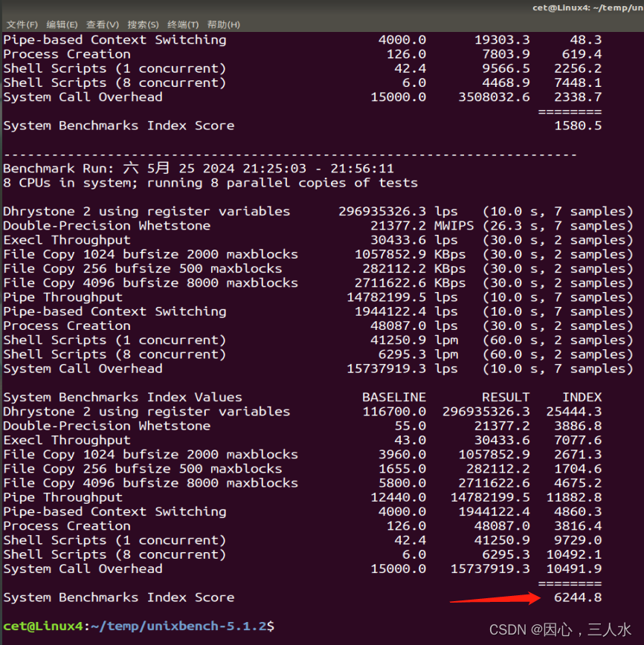Click System Call Overhead index 10491.9

click(574, 568)
